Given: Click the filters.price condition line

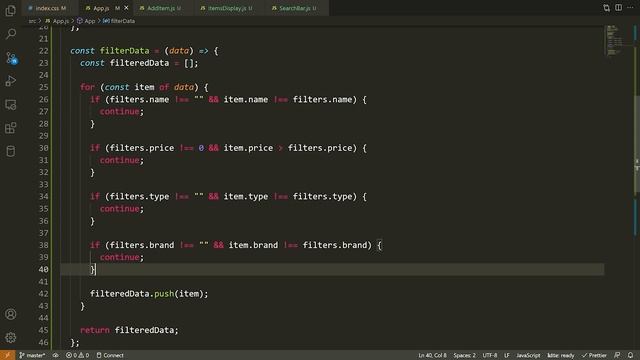Looking at the screenshot, I should tap(228, 148).
